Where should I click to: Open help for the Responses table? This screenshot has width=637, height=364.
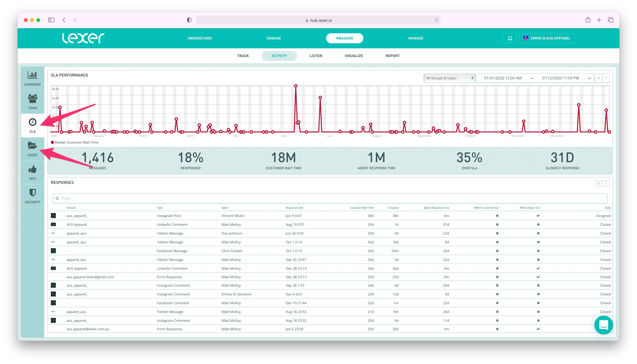[605, 183]
